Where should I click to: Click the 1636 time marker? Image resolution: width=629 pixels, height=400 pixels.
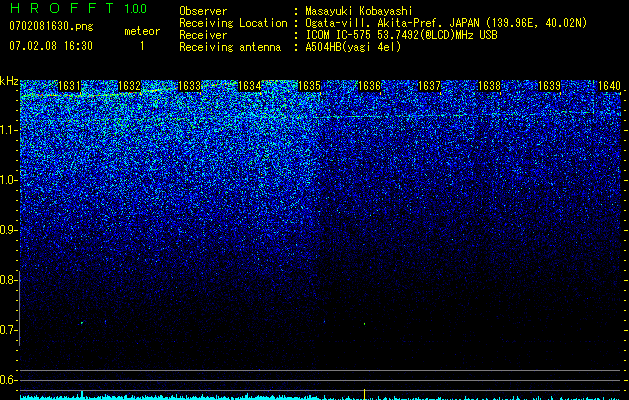tap(369, 86)
